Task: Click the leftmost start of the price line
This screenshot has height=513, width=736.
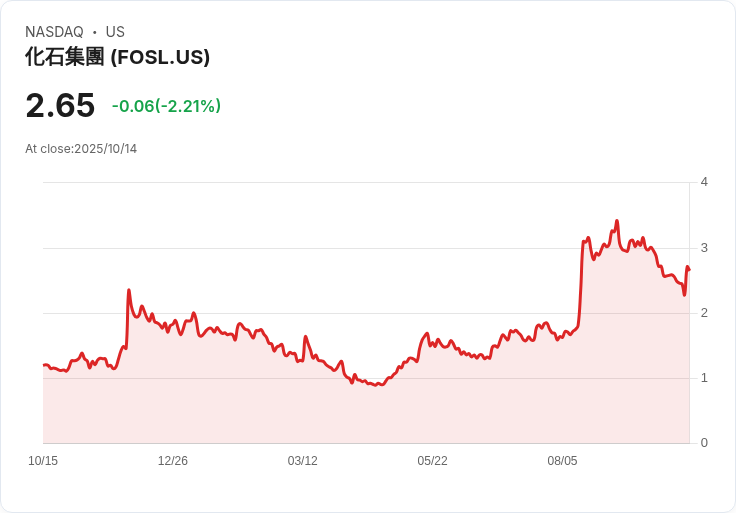Action: coord(44,365)
